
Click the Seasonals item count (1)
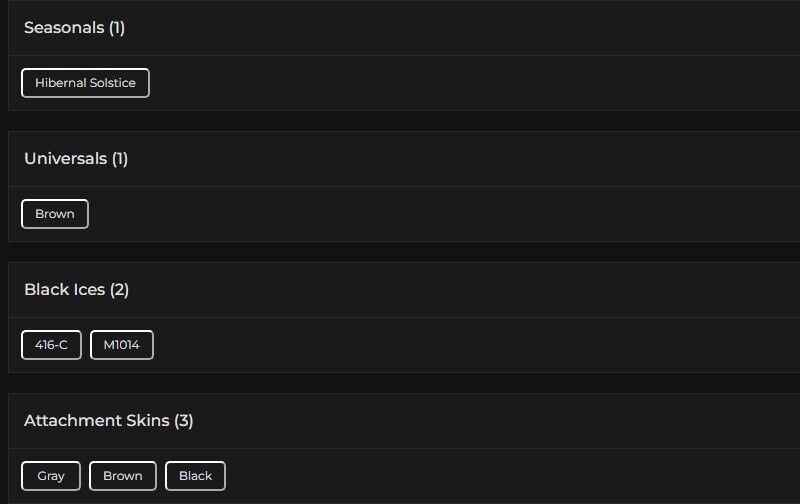117,28
